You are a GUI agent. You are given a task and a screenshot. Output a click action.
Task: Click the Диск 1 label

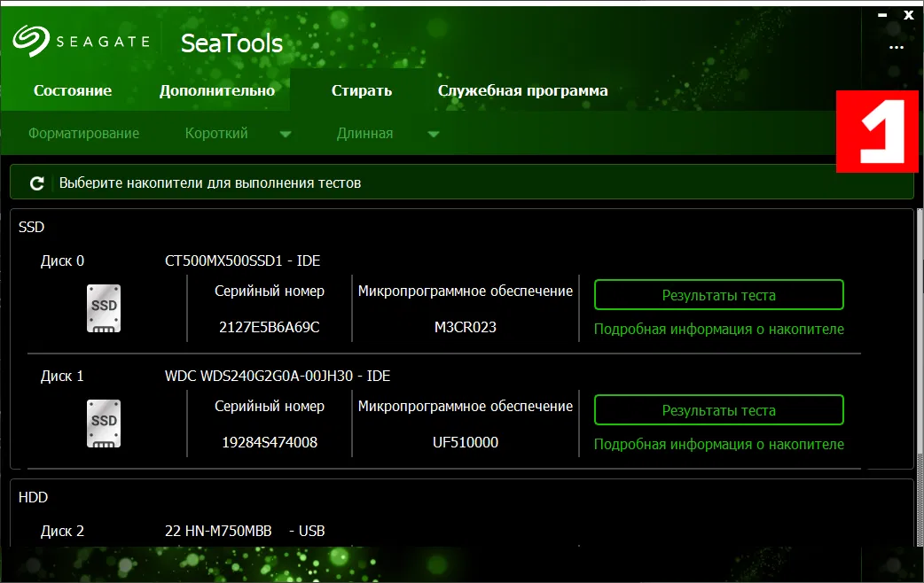click(x=62, y=376)
